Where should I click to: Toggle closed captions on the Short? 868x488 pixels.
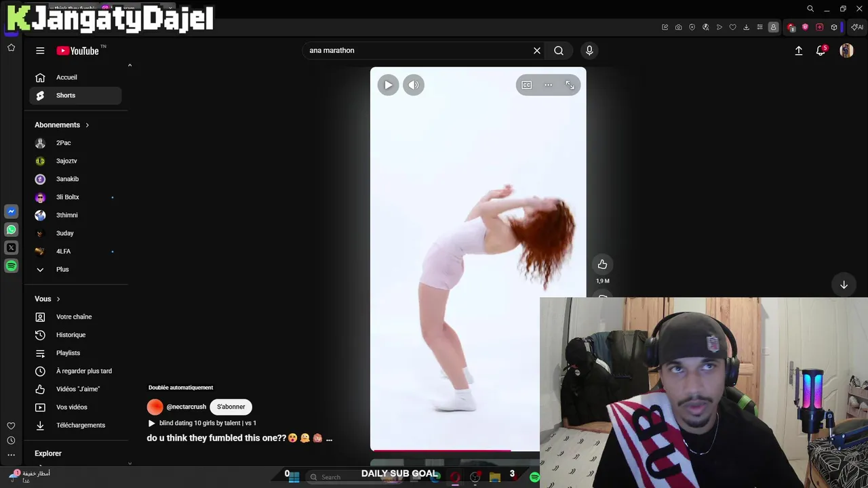(x=527, y=85)
